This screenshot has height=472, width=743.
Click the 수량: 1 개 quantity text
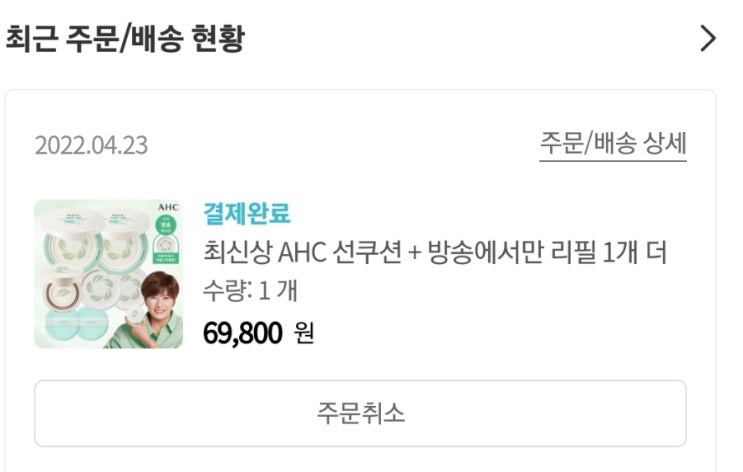pos(250,290)
